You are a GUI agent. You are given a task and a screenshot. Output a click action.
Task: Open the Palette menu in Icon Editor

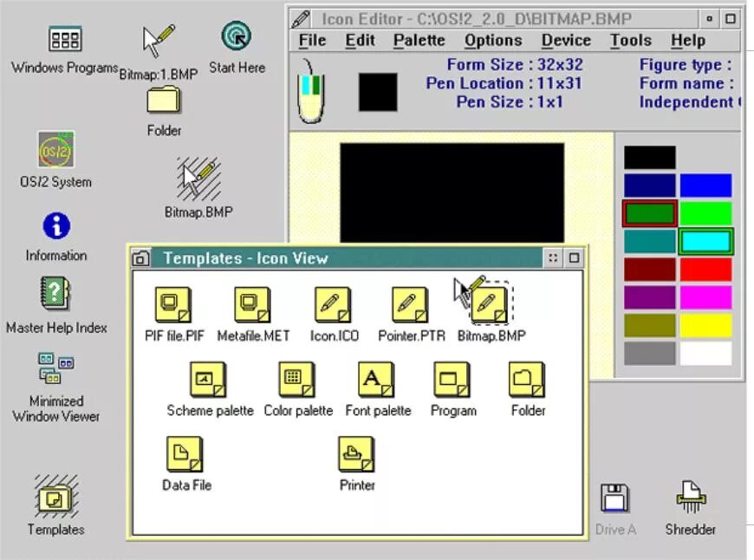pos(419,41)
